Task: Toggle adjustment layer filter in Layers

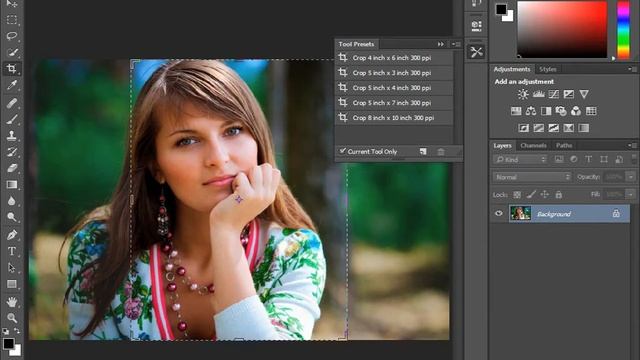Action: pos(574,159)
